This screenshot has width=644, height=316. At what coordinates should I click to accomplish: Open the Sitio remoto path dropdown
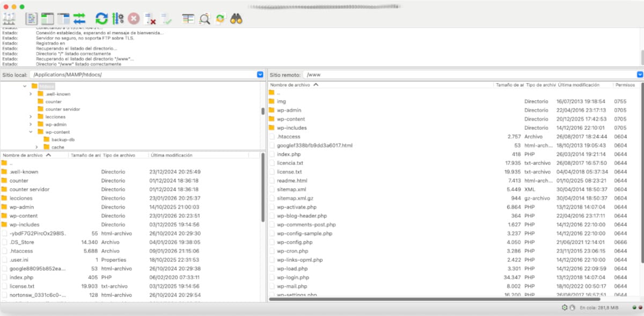[640, 75]
